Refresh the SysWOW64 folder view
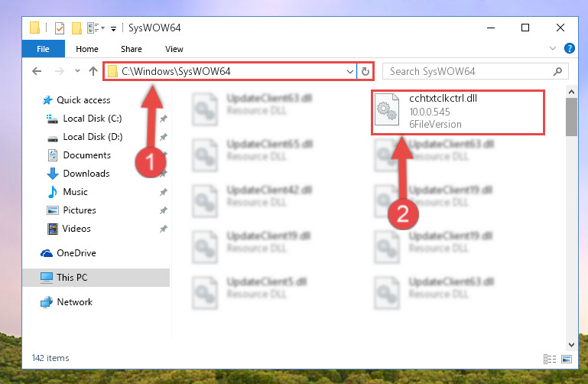Viewport: 588px width, 384px height. (x=365, y=71)
